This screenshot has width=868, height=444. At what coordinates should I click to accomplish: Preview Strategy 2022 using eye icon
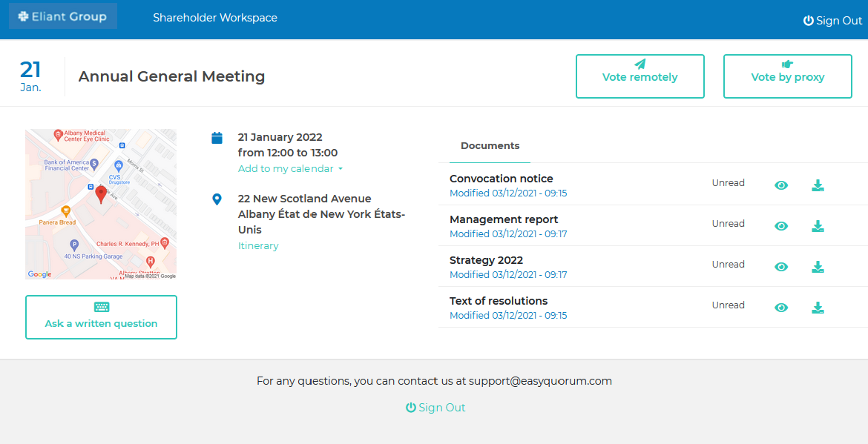(781, 267)
